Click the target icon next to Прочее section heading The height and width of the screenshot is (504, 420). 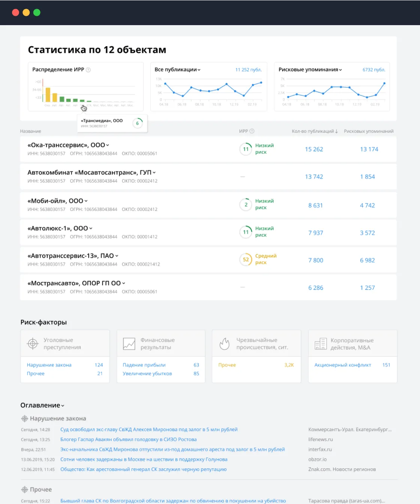24,489
